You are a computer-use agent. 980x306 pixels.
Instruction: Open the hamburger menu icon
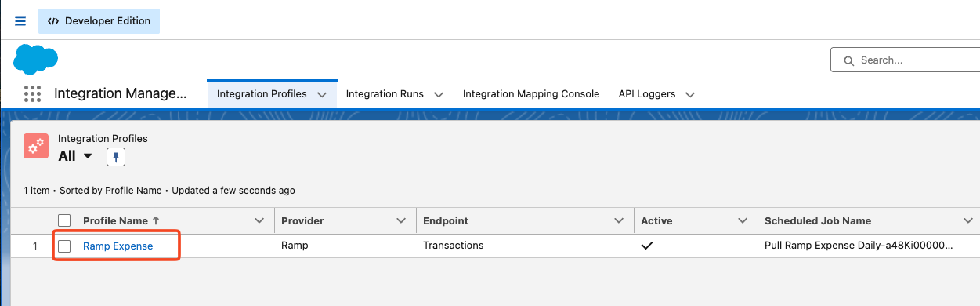20,21
